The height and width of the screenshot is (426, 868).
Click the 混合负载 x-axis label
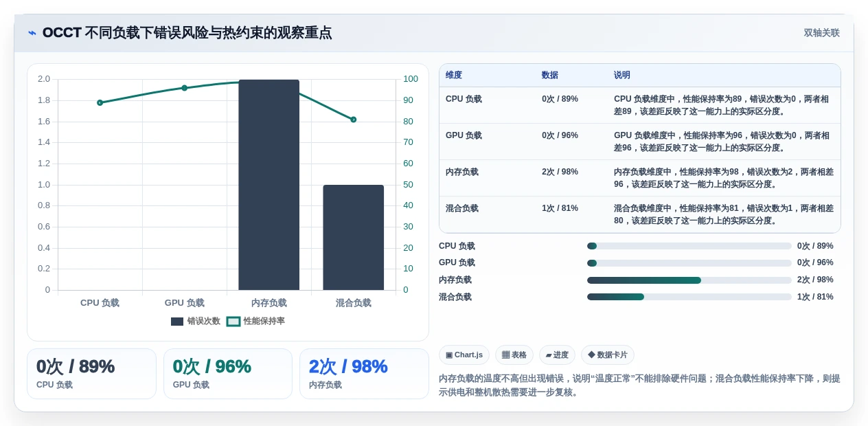tap(354, 303)
